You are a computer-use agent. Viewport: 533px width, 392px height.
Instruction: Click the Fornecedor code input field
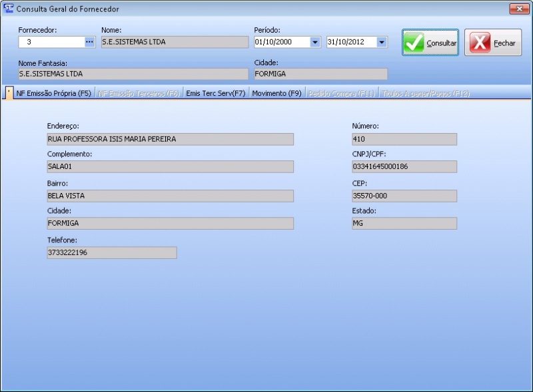[x=51, y=42]
